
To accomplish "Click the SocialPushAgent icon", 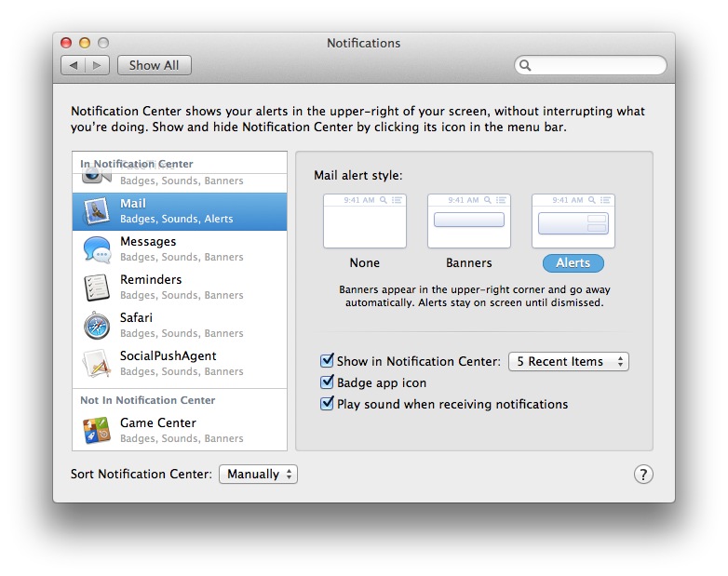I will [x=97, y=364].
